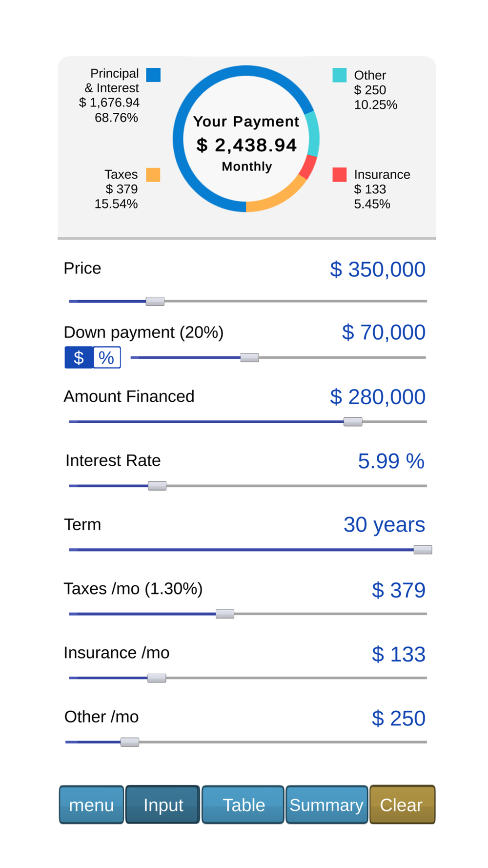
Task: Click the Insurance per month slider handle
Action: [x=157, y=678]
